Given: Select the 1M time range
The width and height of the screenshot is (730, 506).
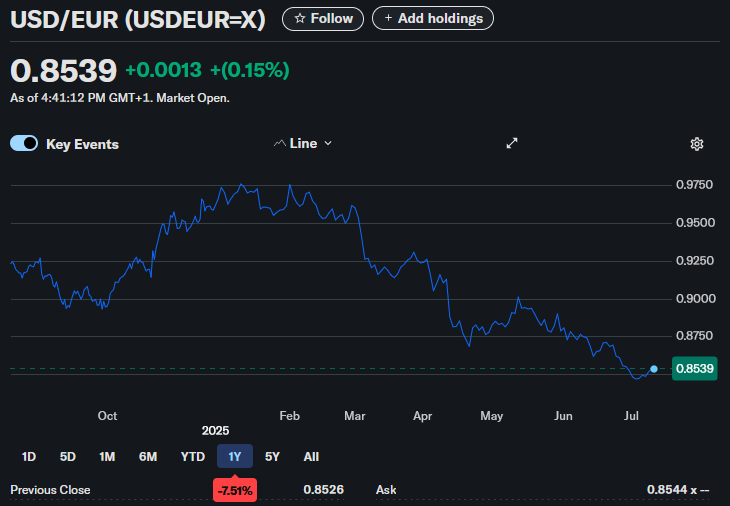Looking at the screenshot, I should [x=107, y=457].
